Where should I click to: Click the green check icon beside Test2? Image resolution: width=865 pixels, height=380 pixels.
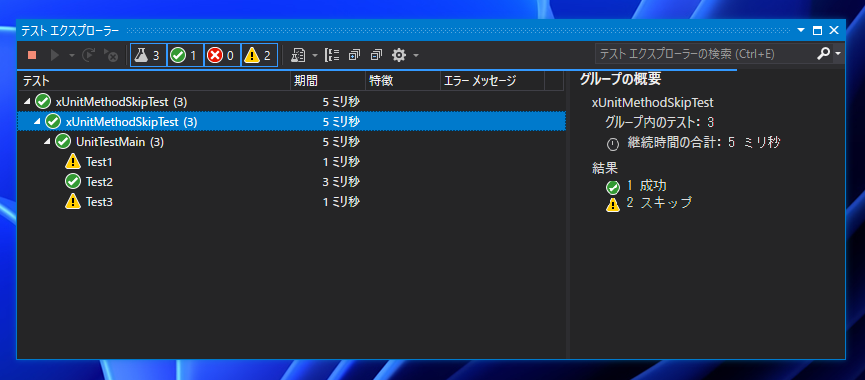(x=73, y=181)
